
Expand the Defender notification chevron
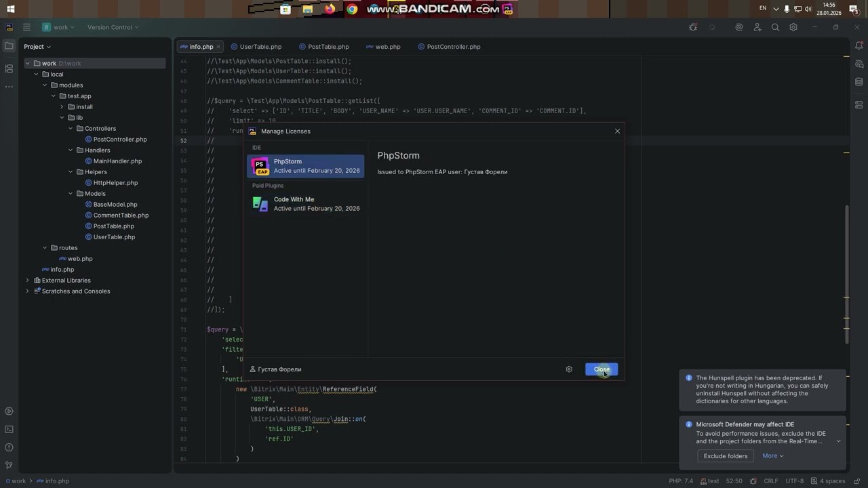[x=838, y=441]
